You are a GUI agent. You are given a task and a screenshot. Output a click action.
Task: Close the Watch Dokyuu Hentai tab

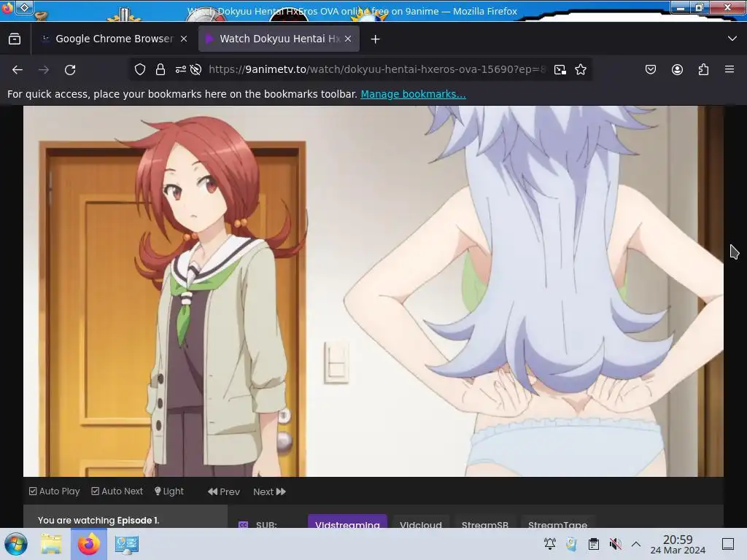pos(348,39)
